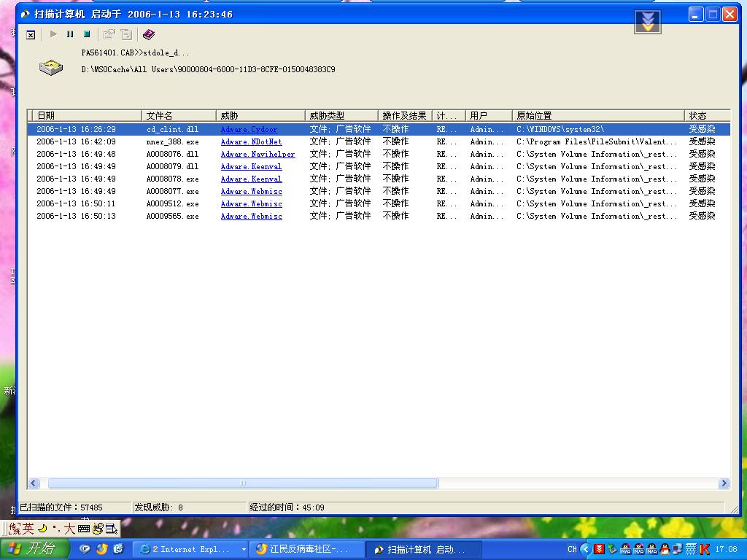Image resolution: width=747 pixels, height=560 pixels.
Task: Sort by the 操作及结果 column header
Action: coord(405,116)
